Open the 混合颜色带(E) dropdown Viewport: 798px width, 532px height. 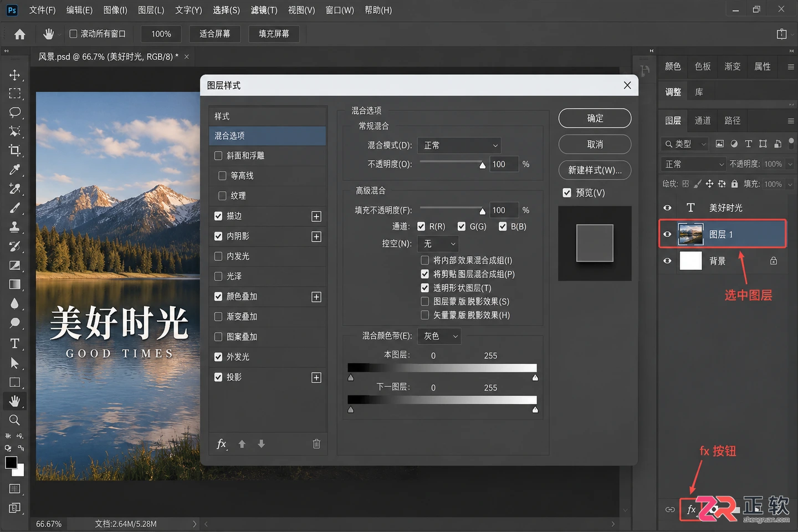pyautogui.click(x=439, y=336)
